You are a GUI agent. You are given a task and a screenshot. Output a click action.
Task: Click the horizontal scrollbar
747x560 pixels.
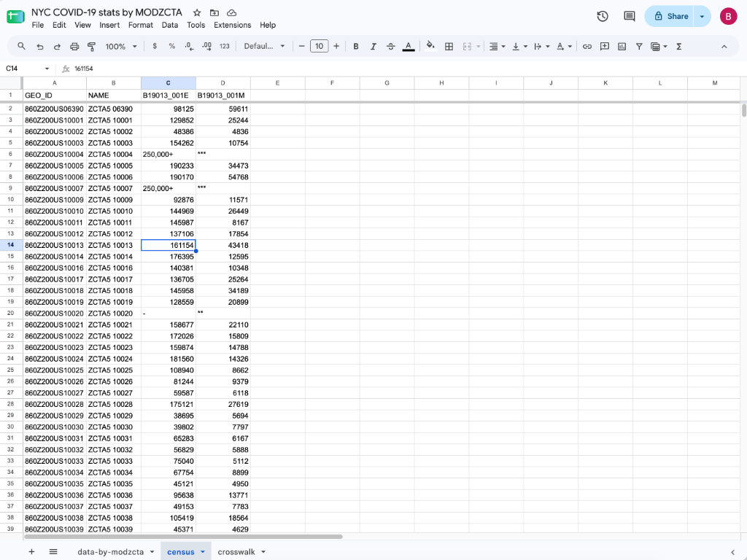tap(183, 536)
